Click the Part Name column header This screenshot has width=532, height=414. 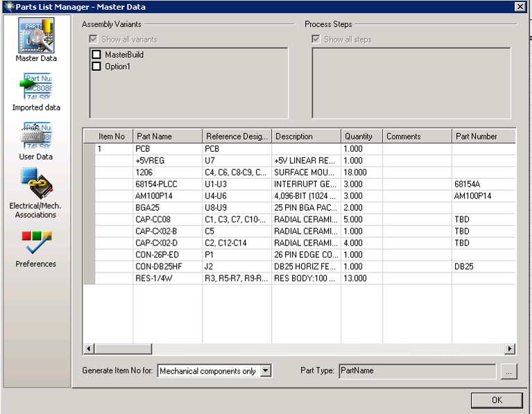point(168,137)
